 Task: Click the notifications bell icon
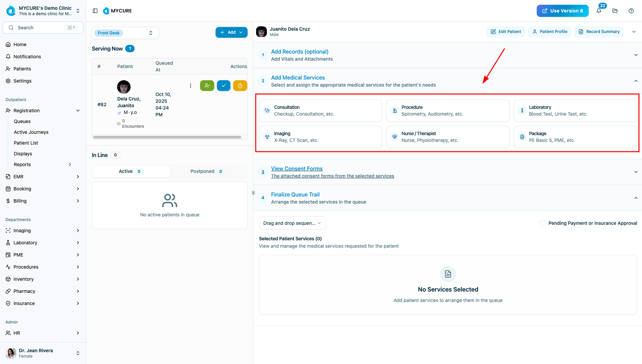coord(599,11)
